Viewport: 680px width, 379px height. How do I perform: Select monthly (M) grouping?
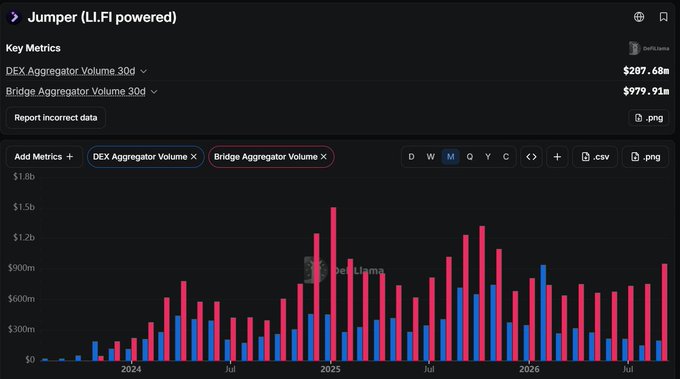coord(451,157)
